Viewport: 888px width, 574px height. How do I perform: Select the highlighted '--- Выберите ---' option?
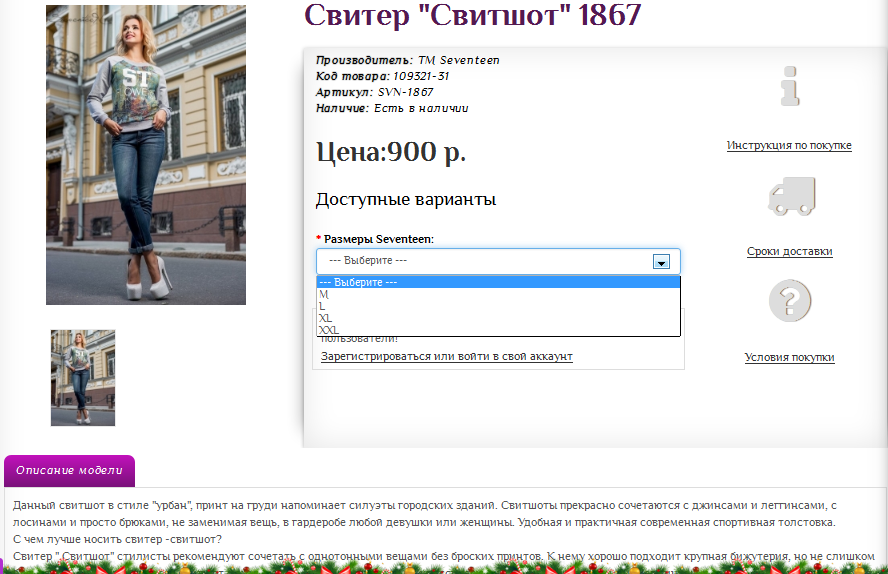click(498, 282)
